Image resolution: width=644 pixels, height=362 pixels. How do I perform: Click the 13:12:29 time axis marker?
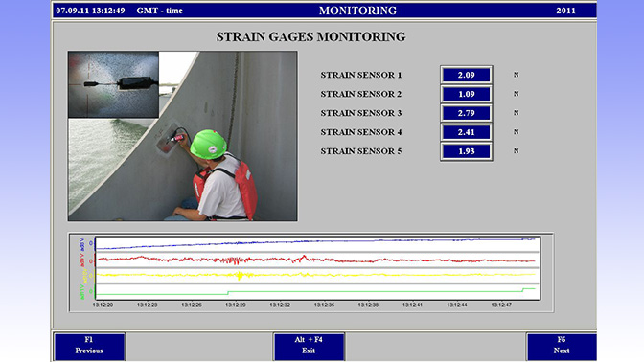[x=236, y=305]
